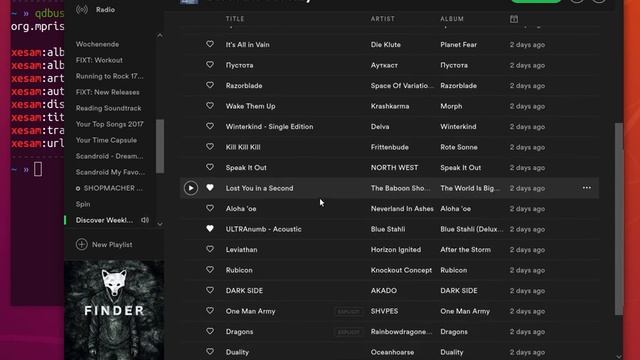Open the Wochenende playlist
This screenshot has width=640, height=360.
coord(98,44)
